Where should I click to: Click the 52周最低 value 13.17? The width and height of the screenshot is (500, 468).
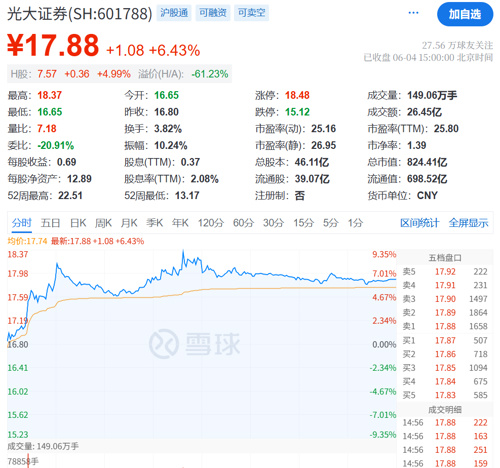click(x=187, y=196)
